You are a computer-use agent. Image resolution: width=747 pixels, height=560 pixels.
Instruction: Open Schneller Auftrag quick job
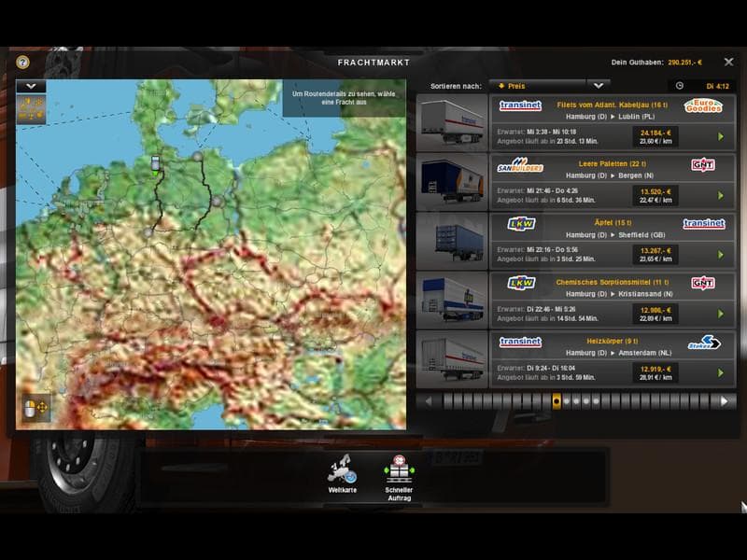point(399,478)
